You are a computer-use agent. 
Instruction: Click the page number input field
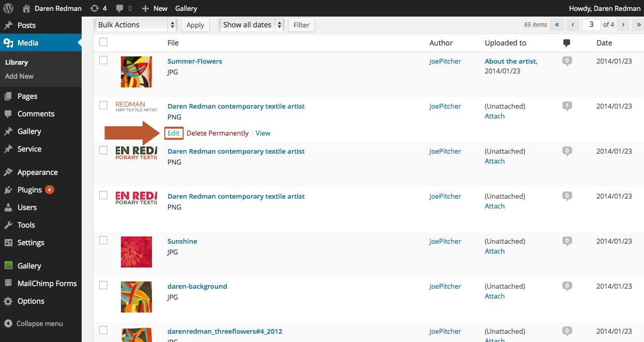(x=591, y=24)
